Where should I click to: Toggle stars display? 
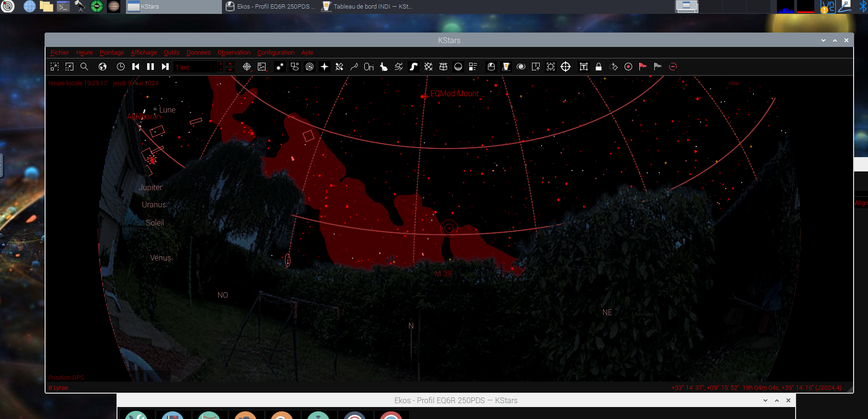tap(280, 67)
